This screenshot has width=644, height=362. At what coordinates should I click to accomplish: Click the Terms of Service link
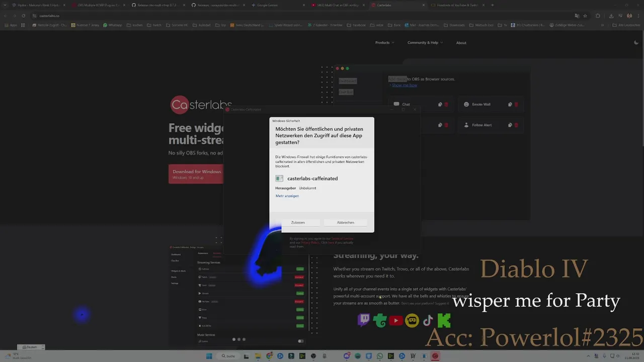[x=343, y=238]
